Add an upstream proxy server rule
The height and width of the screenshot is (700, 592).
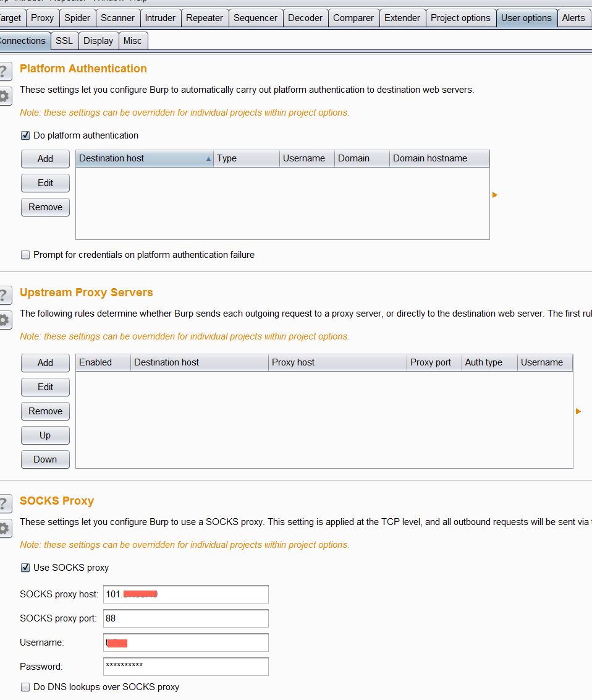point(46,363)
